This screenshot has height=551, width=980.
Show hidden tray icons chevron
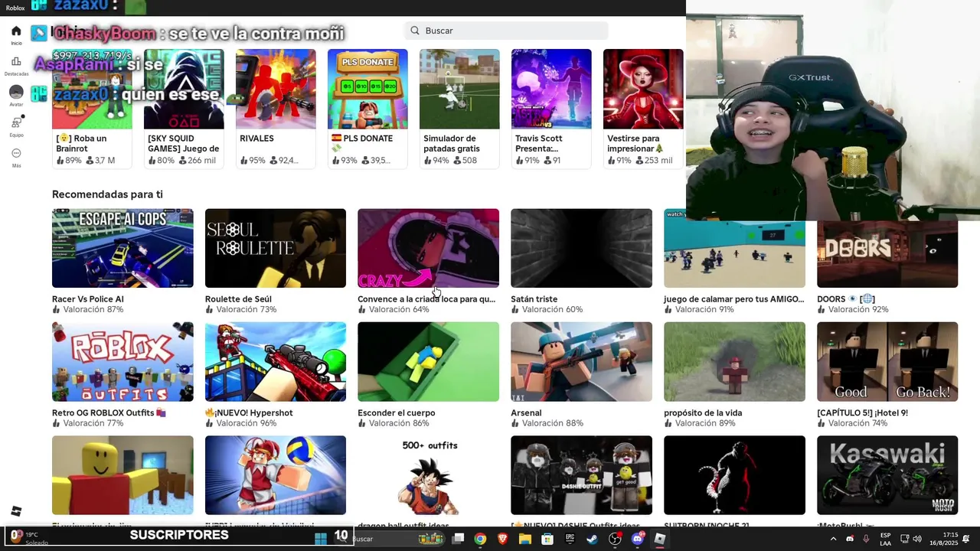point(833,539)
